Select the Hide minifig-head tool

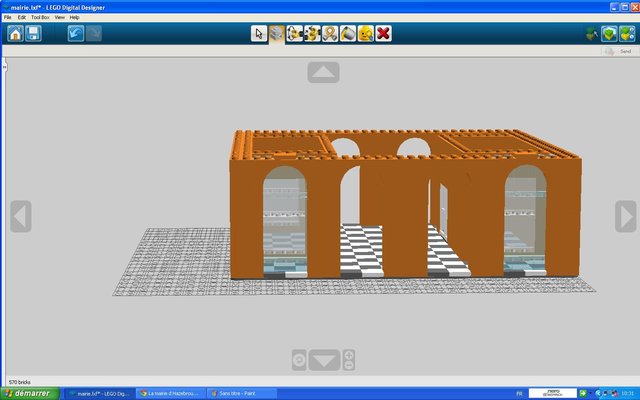(x=365, y=34)
